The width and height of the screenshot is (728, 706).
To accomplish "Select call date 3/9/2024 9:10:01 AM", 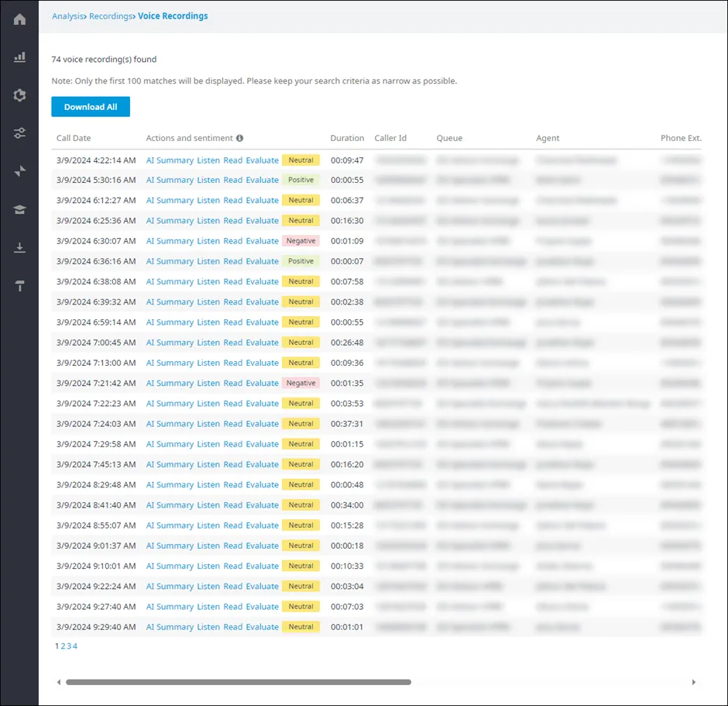I will 96,566.
